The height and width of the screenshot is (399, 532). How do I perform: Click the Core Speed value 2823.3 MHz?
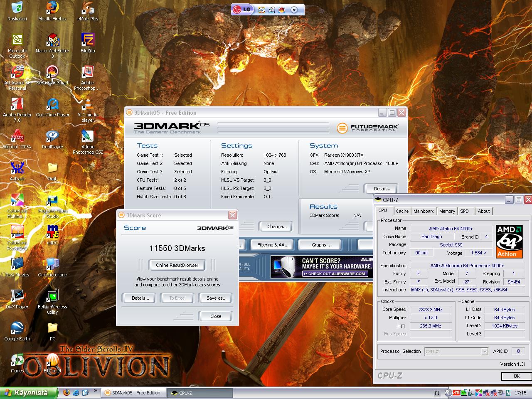click(431, 310)
